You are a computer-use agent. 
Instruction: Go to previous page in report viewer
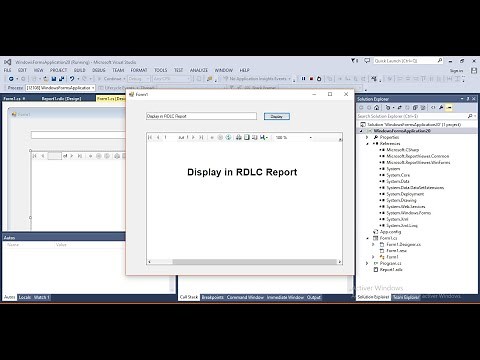tap(158, 137)
